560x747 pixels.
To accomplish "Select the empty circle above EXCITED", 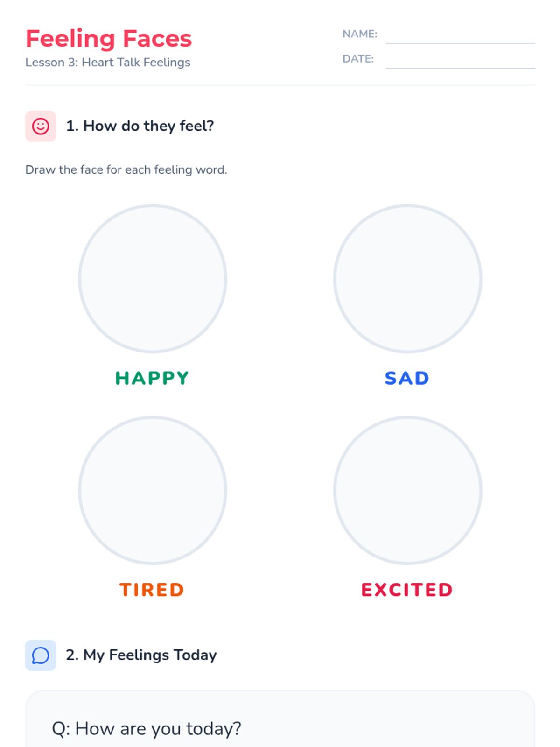I will coord(407,490).
